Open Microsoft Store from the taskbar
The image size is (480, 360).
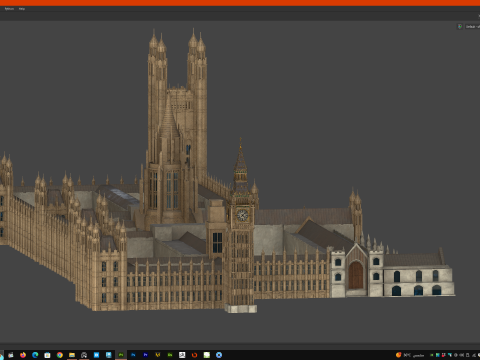[47, 355]
